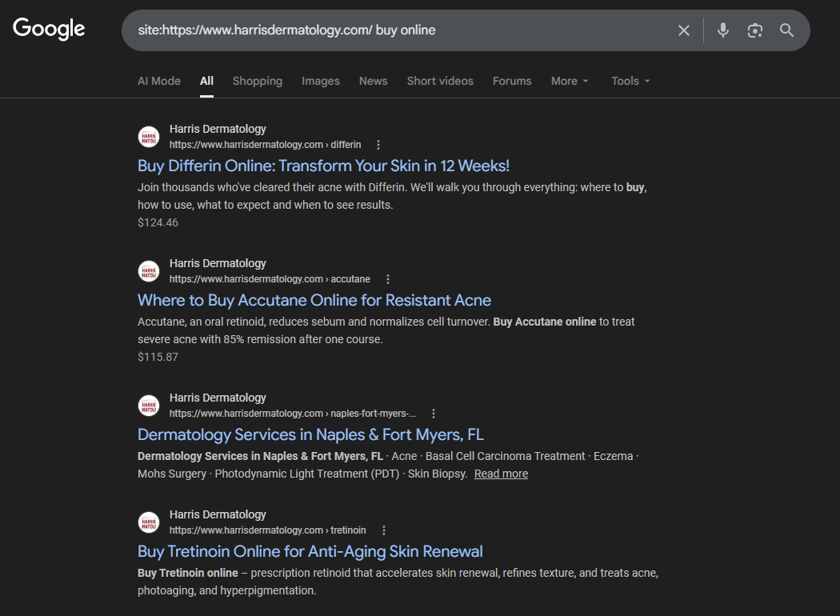This screenshot has height=616, width=840.
Task: Open the AI Mode tab
Action: coord(159,81)
